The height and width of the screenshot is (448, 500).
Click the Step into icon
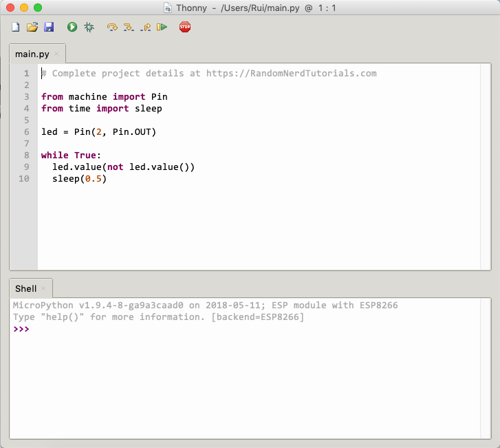(129, 28)
